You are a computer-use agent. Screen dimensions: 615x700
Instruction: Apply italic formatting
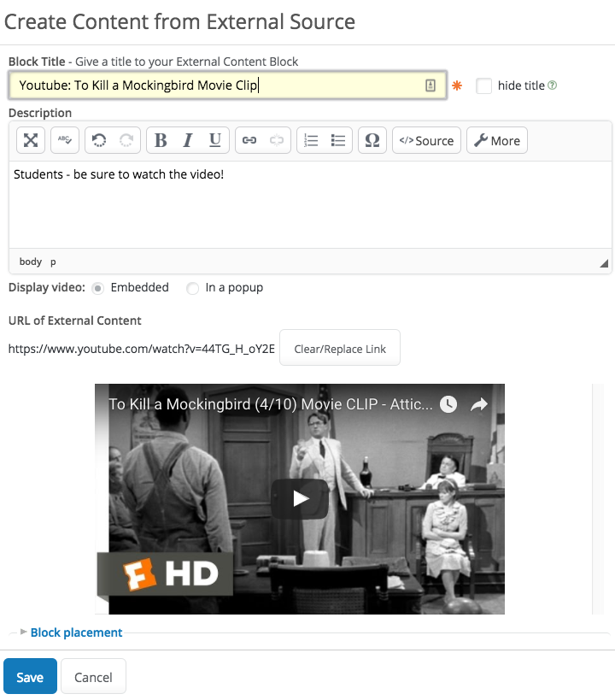(x=188, y=140)
